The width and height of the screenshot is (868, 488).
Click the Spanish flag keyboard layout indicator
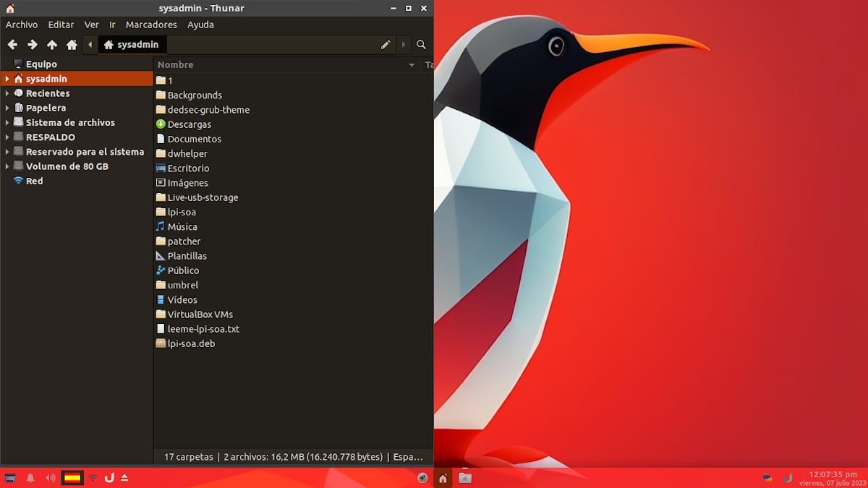(72, 478)
